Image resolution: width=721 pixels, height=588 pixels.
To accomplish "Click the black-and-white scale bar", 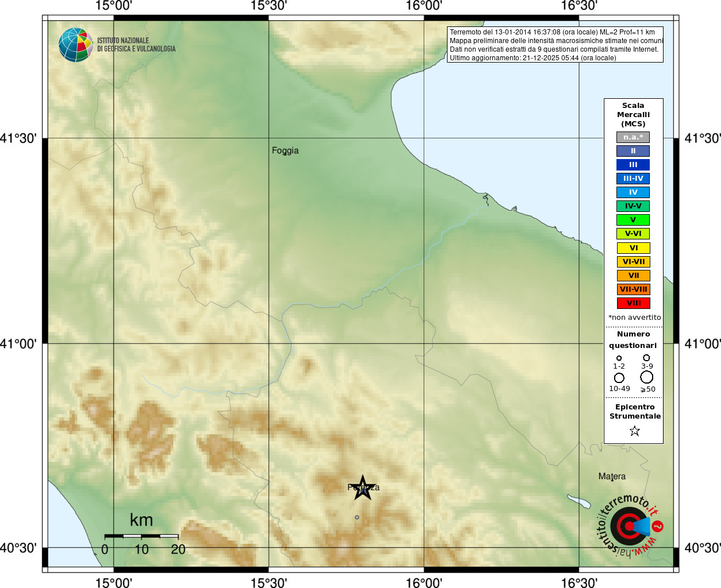I will click(x=141, y=536).
